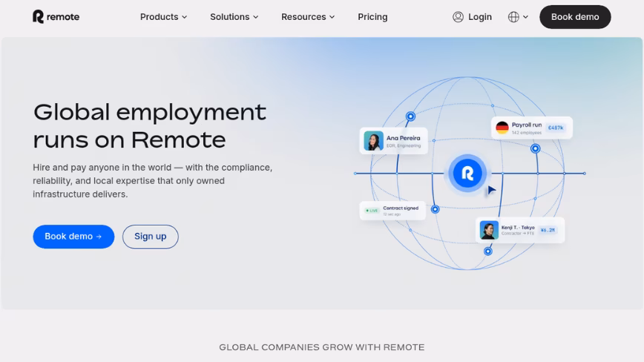The image size is (644, 362).
Task: Click the Payroll run card title
Action: (527, 125)
